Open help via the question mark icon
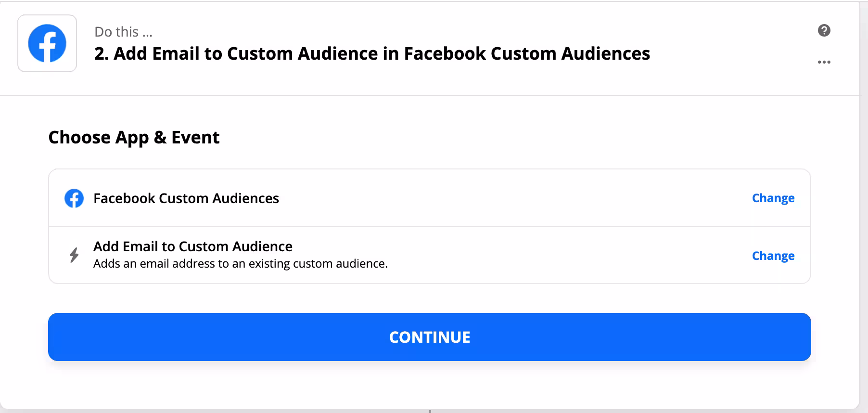 (x=824, y=31)
